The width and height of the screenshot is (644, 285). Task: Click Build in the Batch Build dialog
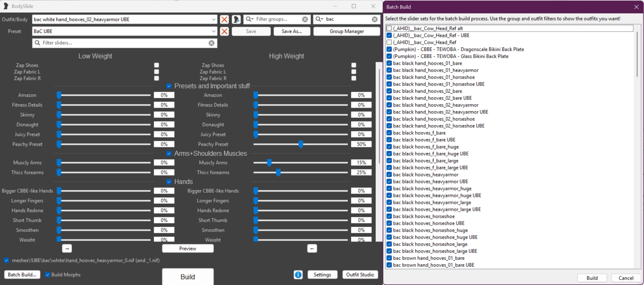(592, 278)
